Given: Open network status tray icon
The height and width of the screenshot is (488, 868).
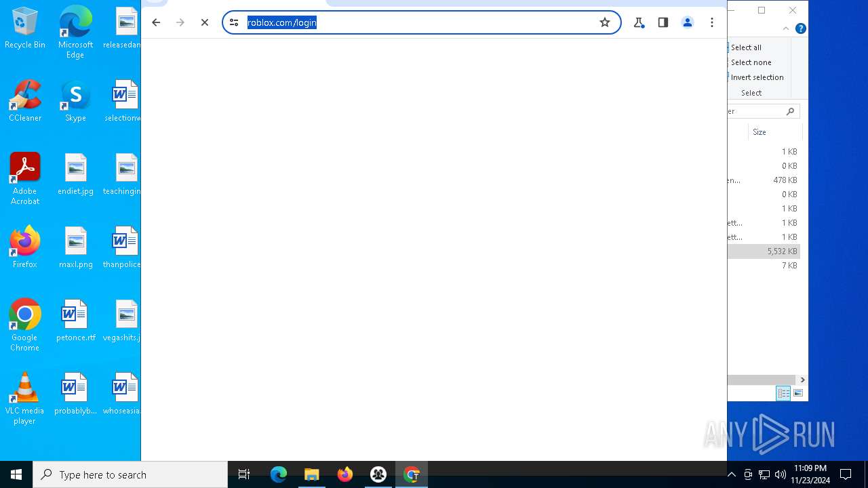Looking at the screenshot, I should [x=764, y=474].
